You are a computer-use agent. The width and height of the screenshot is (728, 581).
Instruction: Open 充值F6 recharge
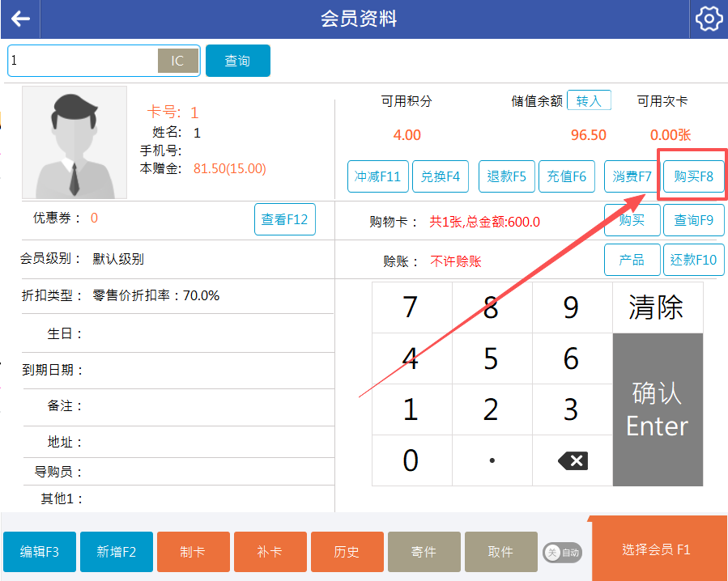pos(566,176)
